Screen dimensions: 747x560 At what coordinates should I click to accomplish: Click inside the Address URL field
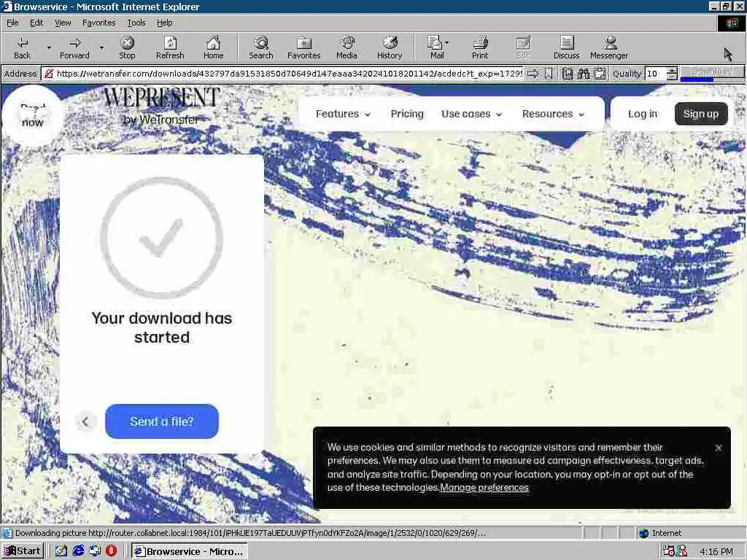click(283, 74)
